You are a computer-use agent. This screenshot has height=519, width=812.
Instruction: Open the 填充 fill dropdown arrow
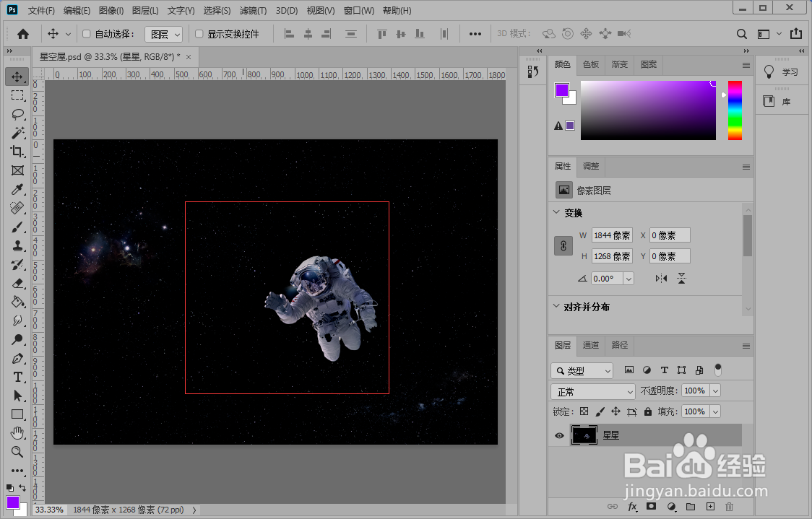[715, 411]
